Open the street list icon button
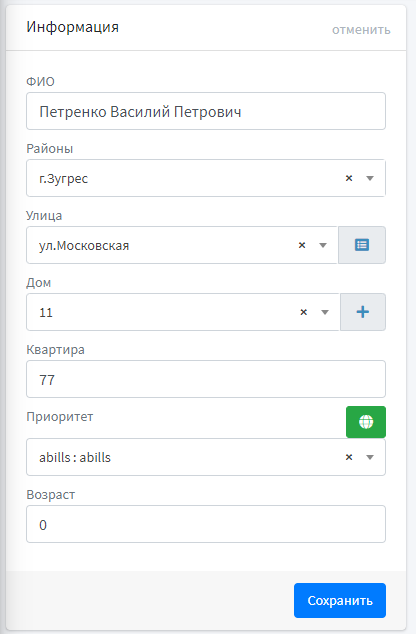The image size is (416, 634). tap(362, 245)
